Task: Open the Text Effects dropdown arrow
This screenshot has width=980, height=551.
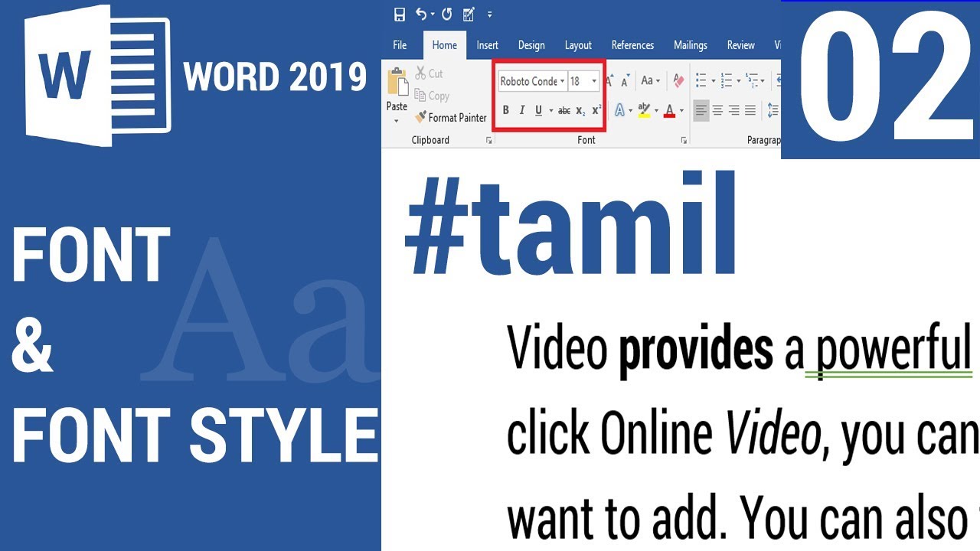Action: click(631, 112)
